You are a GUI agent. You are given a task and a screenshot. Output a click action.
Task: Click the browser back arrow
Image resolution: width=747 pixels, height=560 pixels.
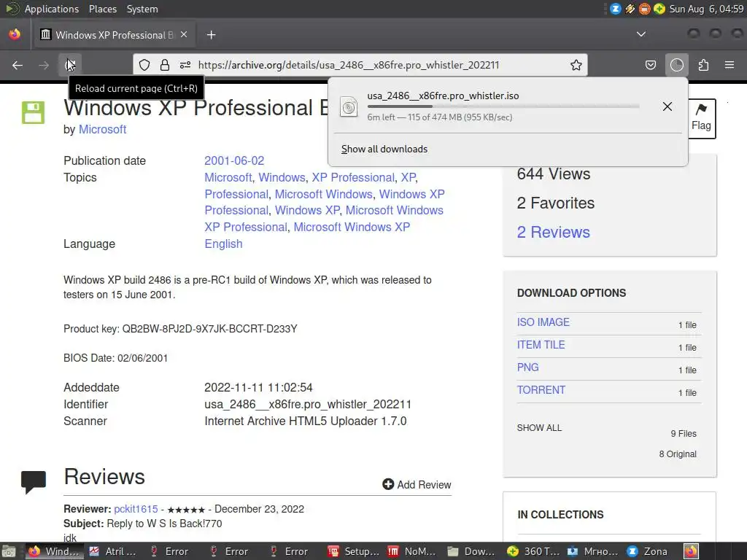point(18,65)
